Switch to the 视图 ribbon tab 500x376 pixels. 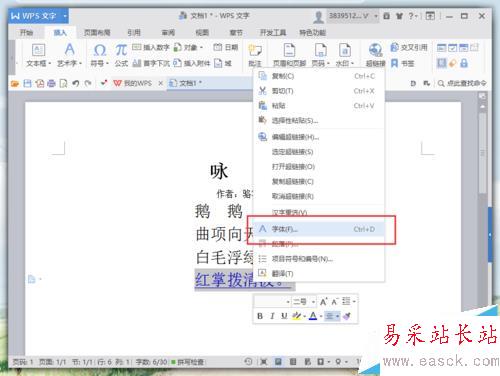pyautogui.click(x=202, y=33)
